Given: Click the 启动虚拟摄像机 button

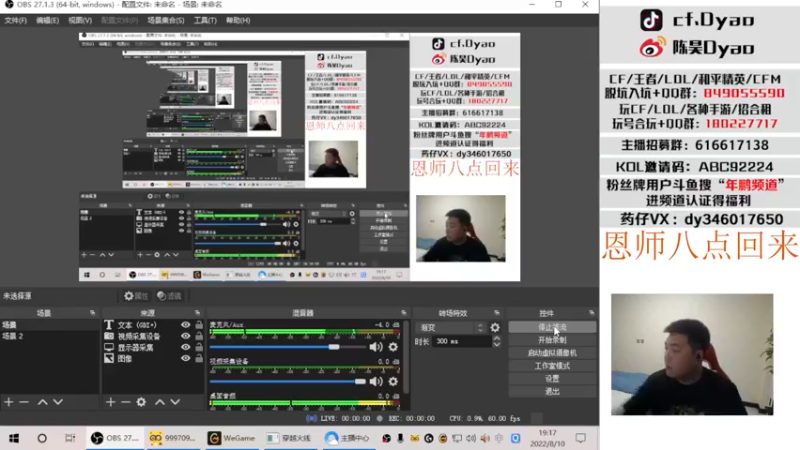Looking at the screenshot, I should tap(552, 353).
